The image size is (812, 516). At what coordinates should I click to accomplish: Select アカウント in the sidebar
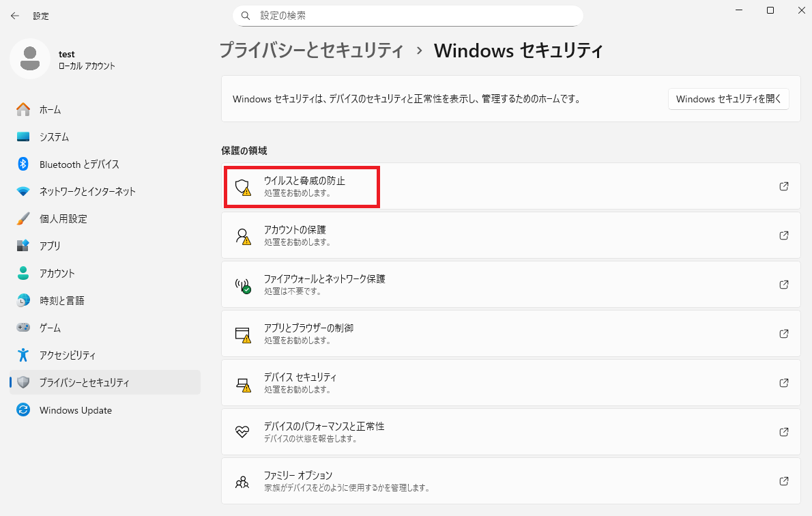point(105,273)
